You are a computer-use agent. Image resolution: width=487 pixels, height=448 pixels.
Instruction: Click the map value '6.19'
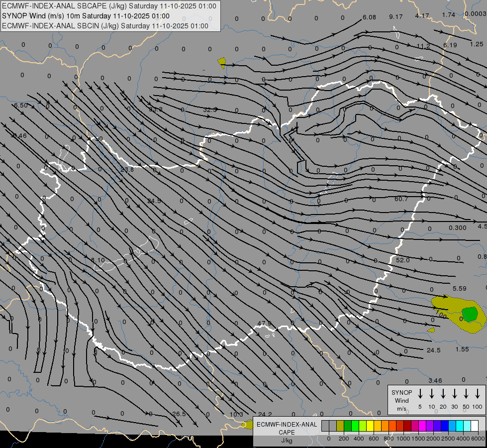(x=450, y=45)
